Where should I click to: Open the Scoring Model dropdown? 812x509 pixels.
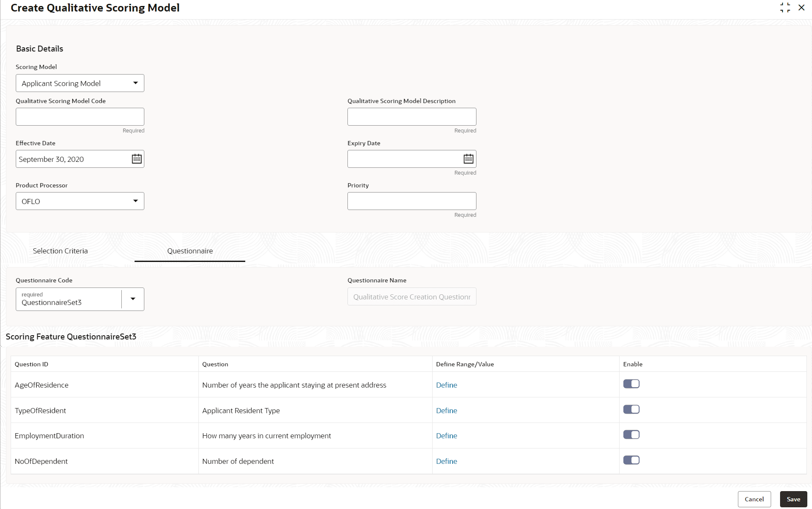click(x=80, y=83)
